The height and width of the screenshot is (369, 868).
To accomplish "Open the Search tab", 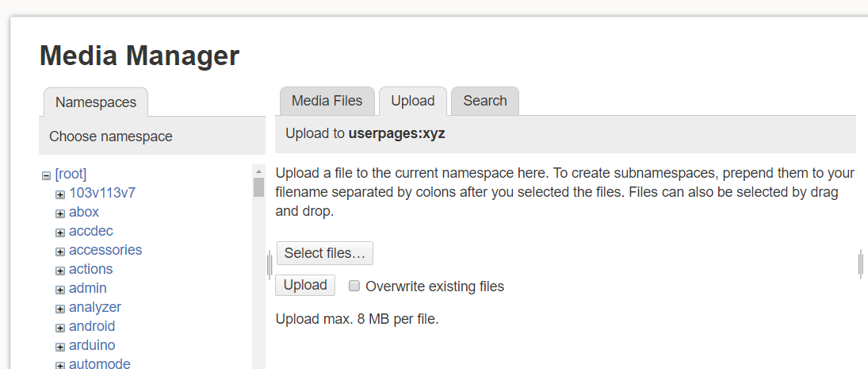I will pos(484,101).
